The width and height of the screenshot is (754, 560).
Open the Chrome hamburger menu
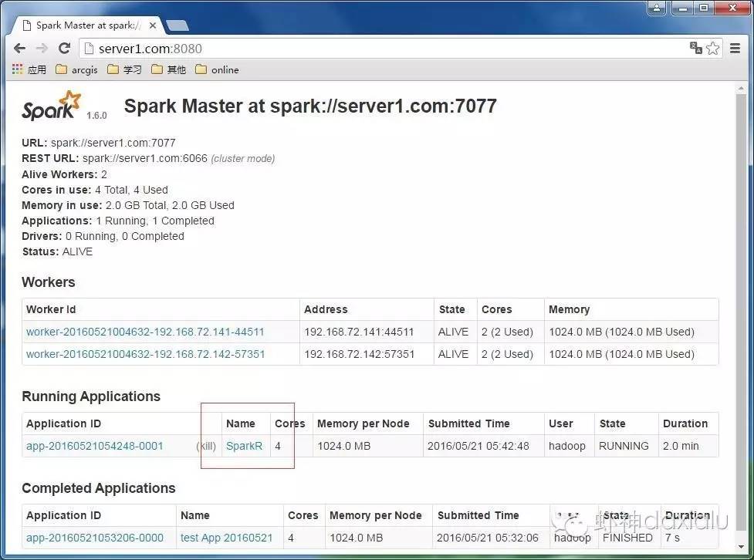click(x=735, y=48)
